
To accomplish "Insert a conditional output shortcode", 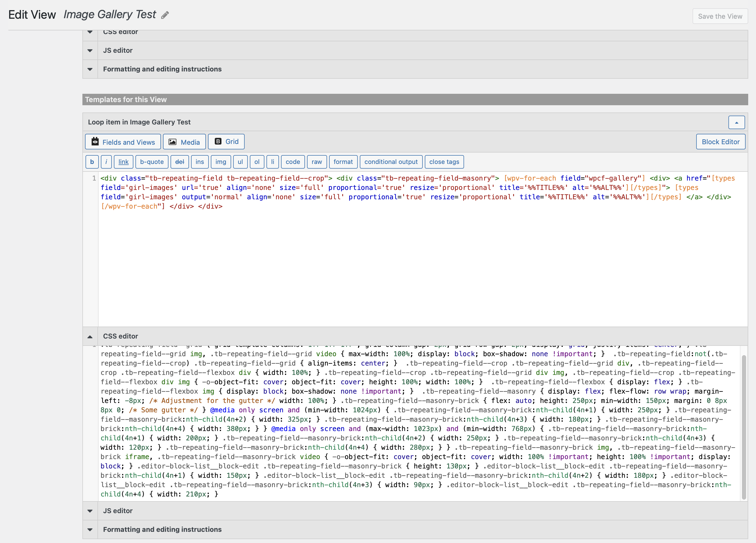I will [x=391, y=162].
